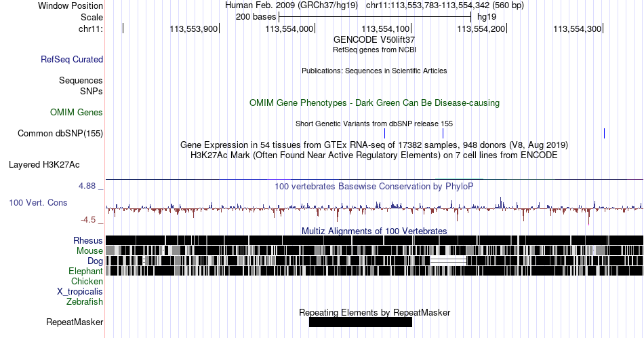Click the 113,554,300 ruler coordinate
644x338 pixels.
(577, 29)
